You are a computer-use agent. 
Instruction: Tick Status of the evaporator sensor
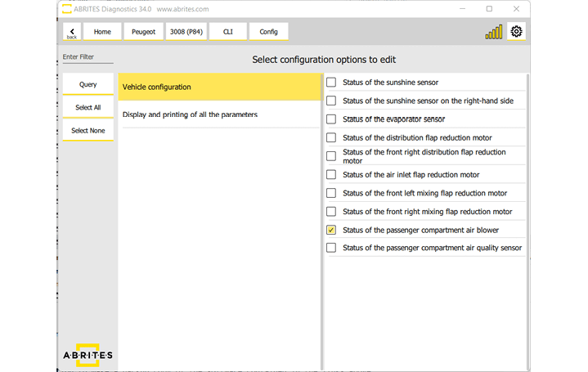[x=331, y=119]
